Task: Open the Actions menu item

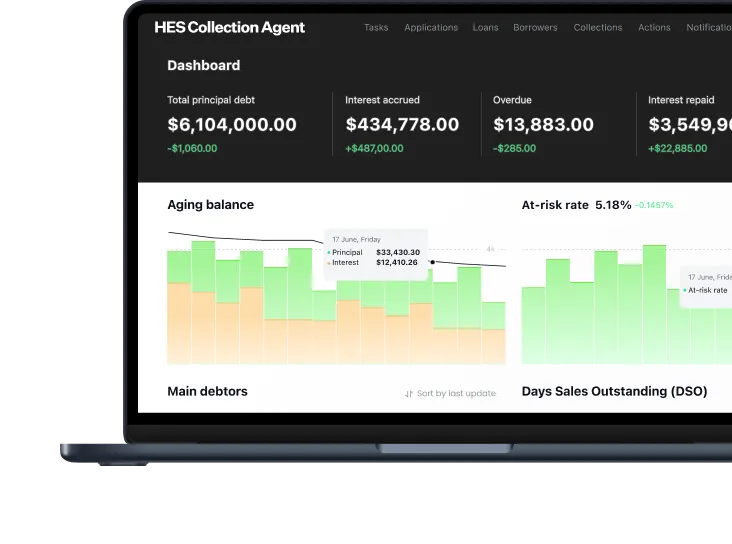Action: click(654, 28)
